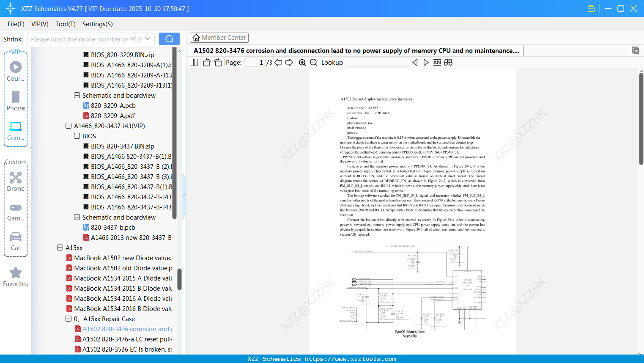Image resolution: width=644 pixels, height=363 pixels.
Task: Open the File(F) menu
Action: click(x=16, y=24)
